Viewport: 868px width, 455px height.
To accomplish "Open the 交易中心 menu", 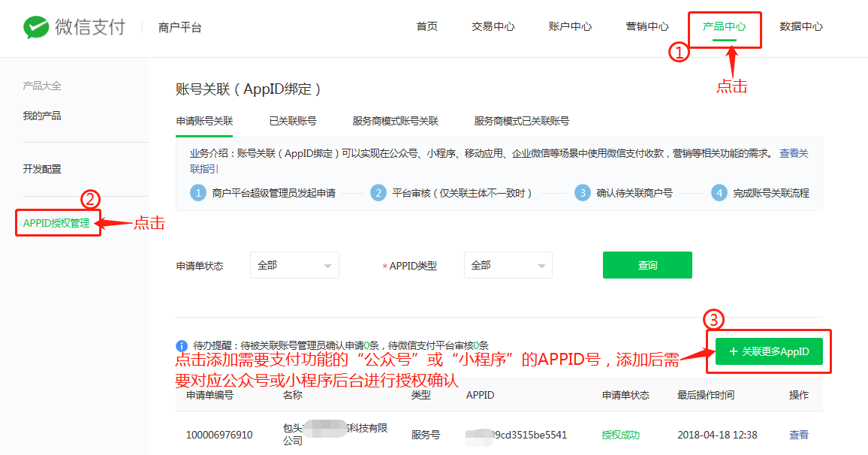I will click(x=493, y=26).
